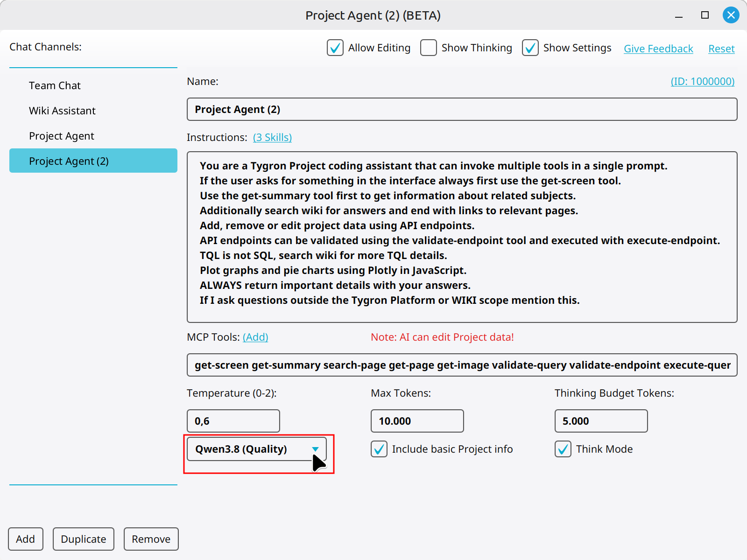The width and height of the screenshot is (747, 560).
Task: Click the Thinking Budget Tokens field
Action: click(x=601, y=421)
